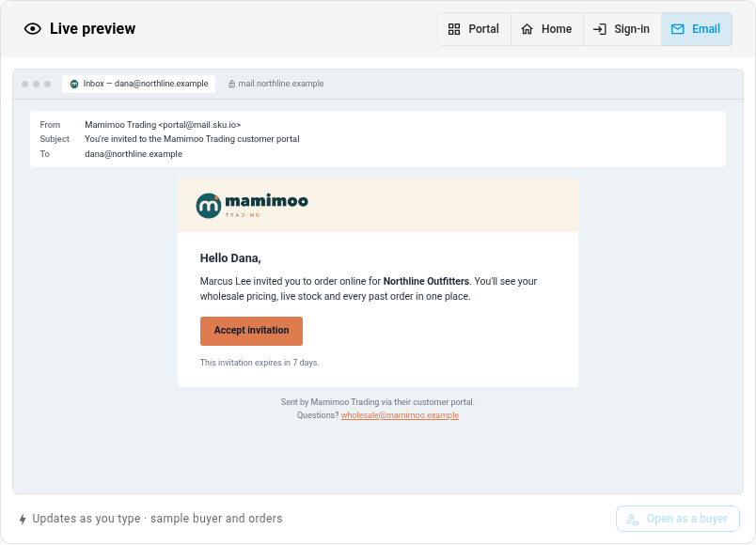Click the lightning bolt icon
756x545 pixels.
[23, 519]
